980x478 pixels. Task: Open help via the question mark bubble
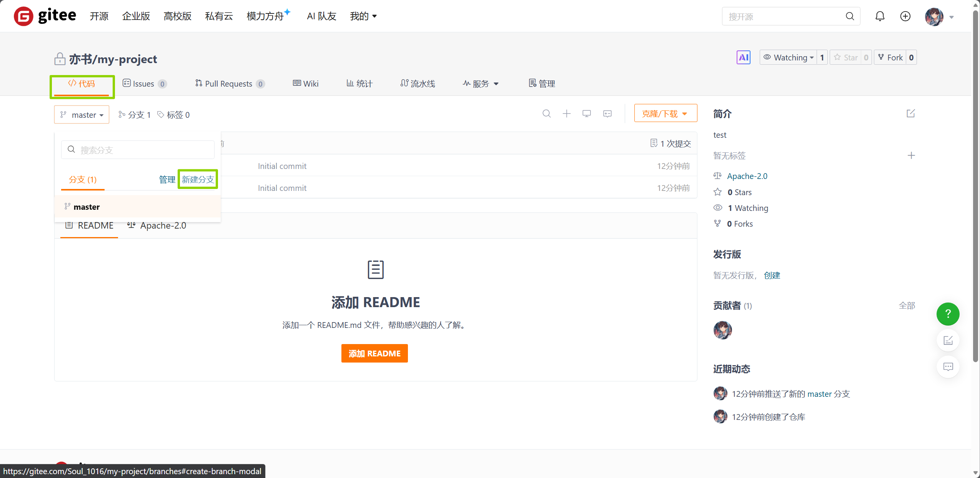[x=947, y=314]
